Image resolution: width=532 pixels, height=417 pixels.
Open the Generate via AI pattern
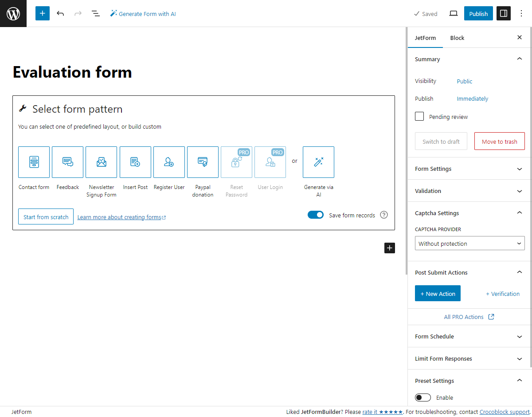coord(318,162)
